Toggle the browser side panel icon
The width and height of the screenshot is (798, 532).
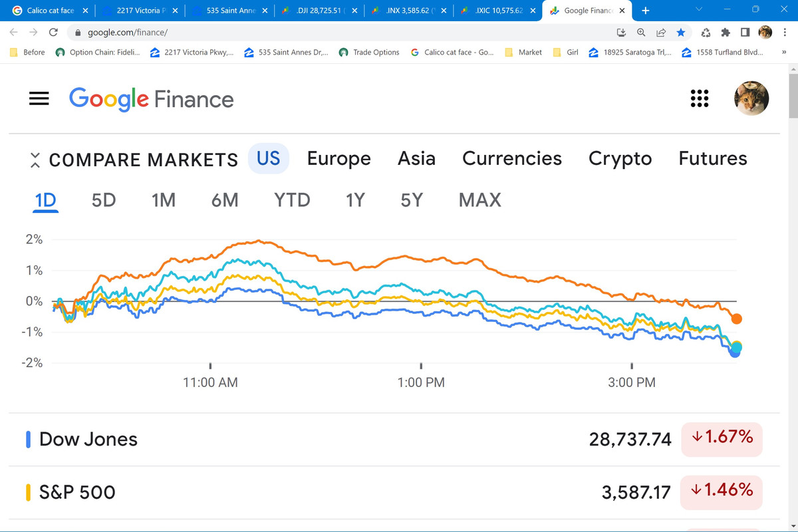745,32
